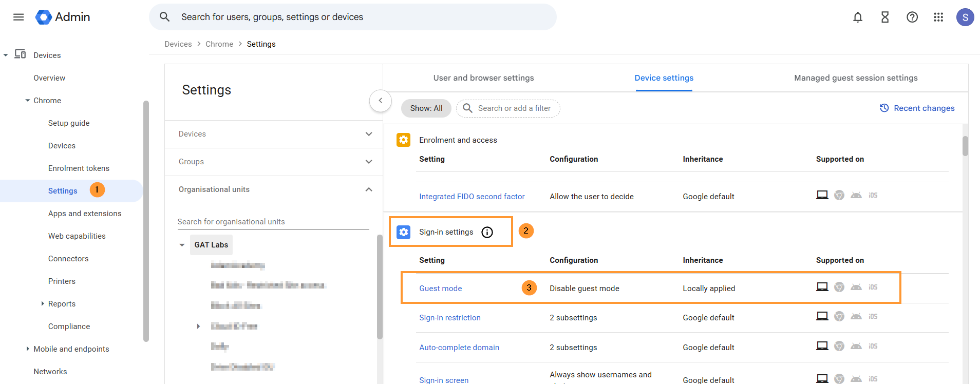This screenshot has height=384, width=980.
Task: Open Apps and extensions in sidebar
Action: [x=85, y=214]
